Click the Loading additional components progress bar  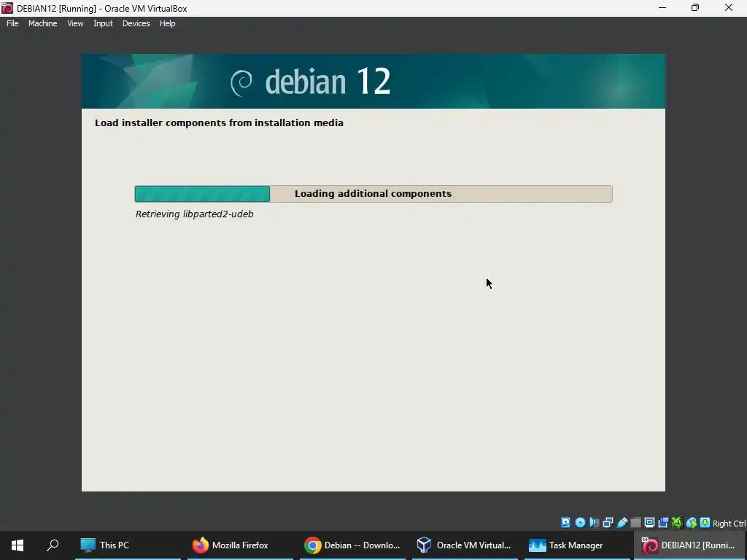(373, 194)
